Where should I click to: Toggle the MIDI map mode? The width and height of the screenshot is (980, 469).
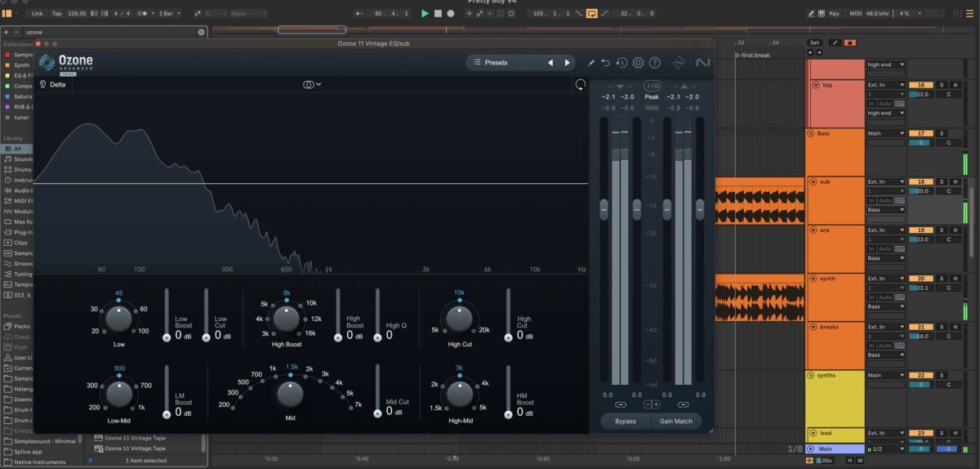(856, 14)
